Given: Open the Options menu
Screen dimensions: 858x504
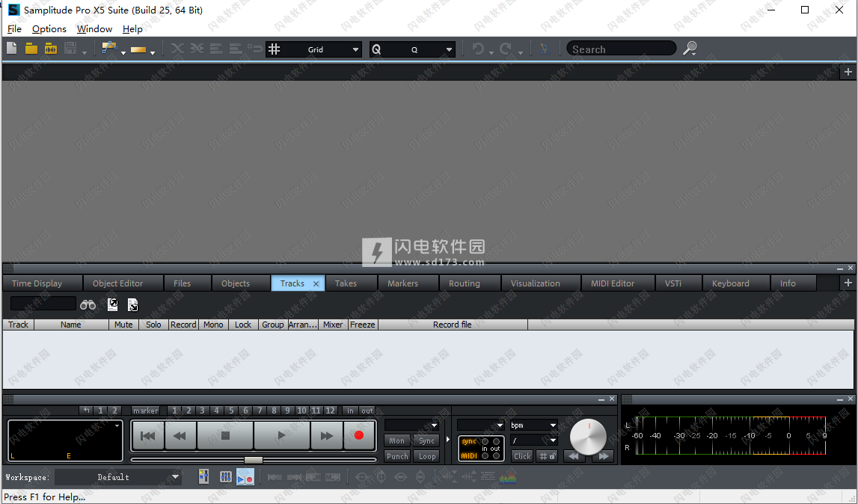Looking at the screenshot, I should (49, 29).
